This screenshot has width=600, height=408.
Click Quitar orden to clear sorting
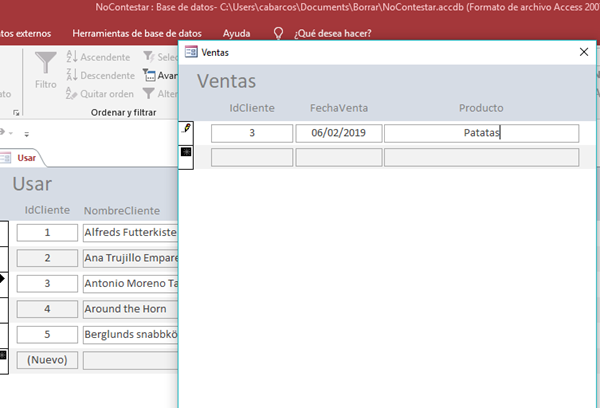coord(99,93)
